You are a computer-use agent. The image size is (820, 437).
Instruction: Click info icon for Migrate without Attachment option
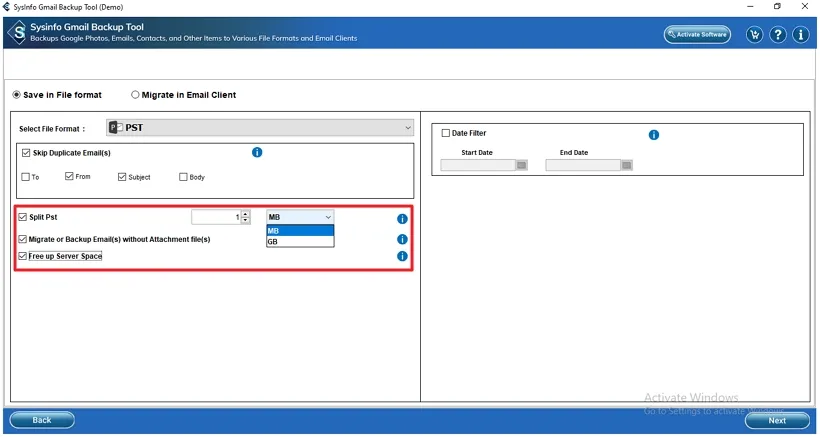pos(402,239)
